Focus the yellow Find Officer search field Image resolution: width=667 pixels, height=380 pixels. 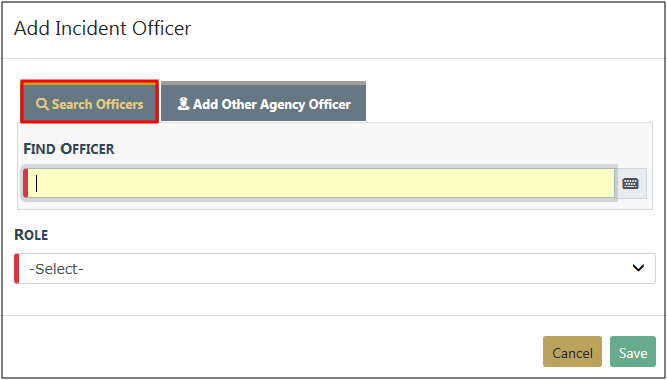pos(319,183)
